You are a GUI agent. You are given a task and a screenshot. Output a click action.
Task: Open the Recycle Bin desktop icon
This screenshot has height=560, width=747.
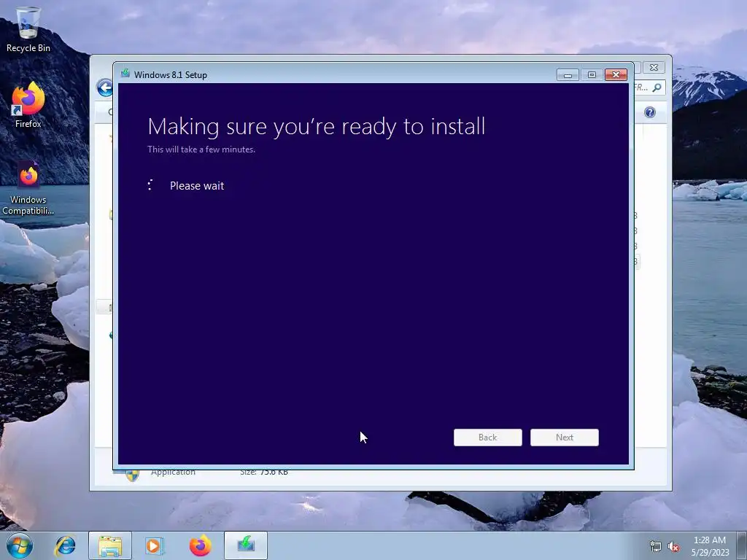click(28, 29)
